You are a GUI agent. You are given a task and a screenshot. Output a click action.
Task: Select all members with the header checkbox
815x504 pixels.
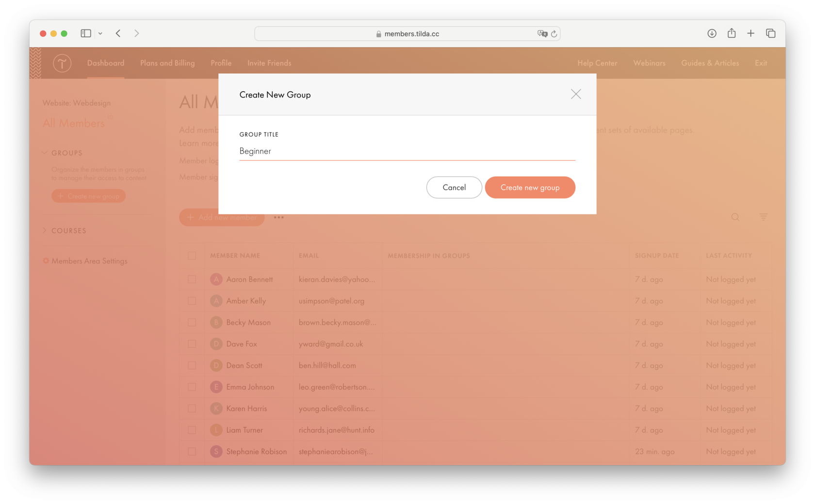coord(192,256)
